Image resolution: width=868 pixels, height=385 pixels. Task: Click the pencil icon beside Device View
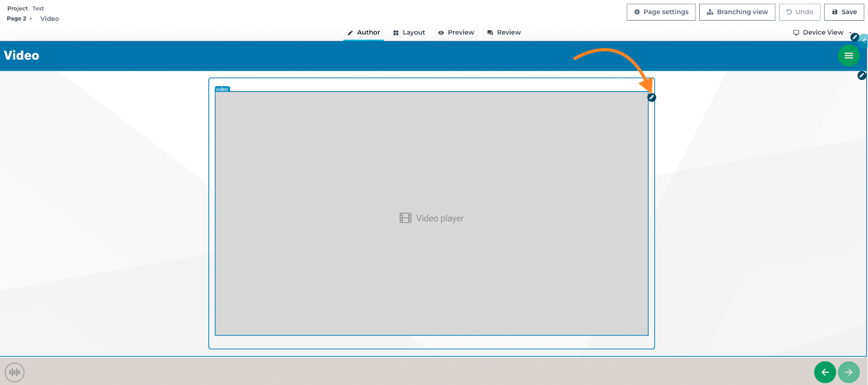click(x=854, y=37)
